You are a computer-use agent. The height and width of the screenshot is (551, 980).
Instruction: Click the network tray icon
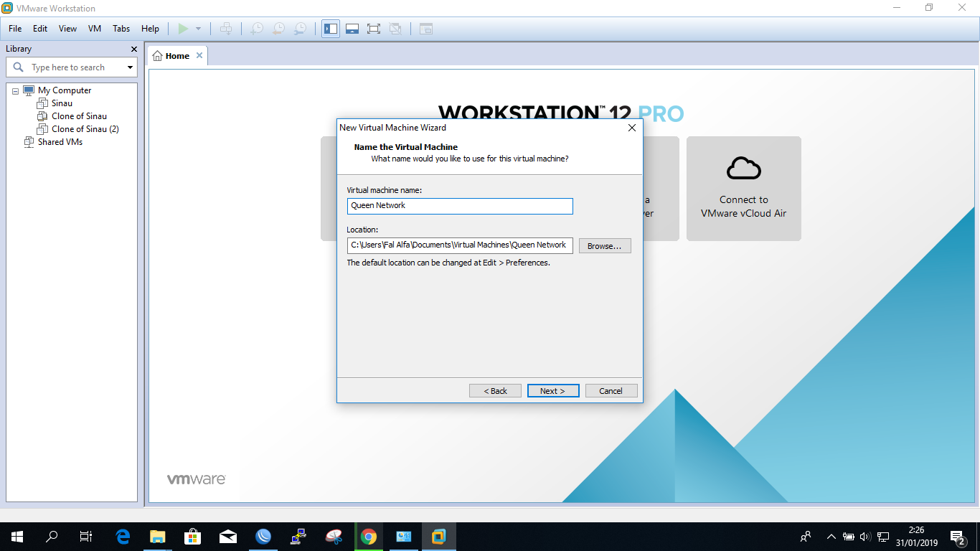coord(883,537)
